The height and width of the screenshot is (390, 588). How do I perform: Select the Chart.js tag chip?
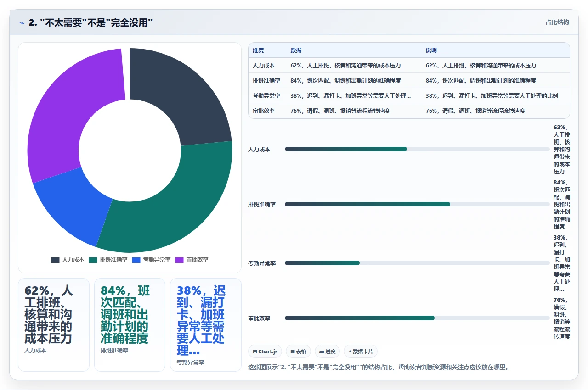[265, 351]
